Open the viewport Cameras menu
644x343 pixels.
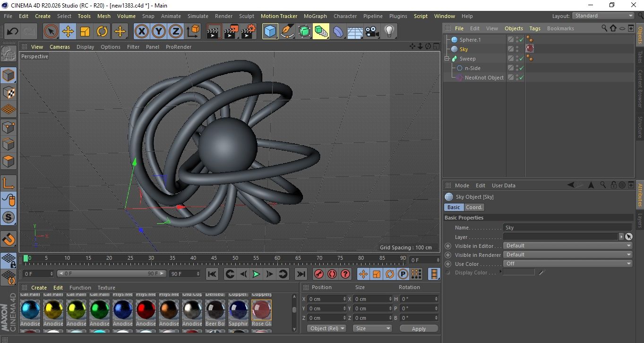pyautogui.click(x=60, y=47)
